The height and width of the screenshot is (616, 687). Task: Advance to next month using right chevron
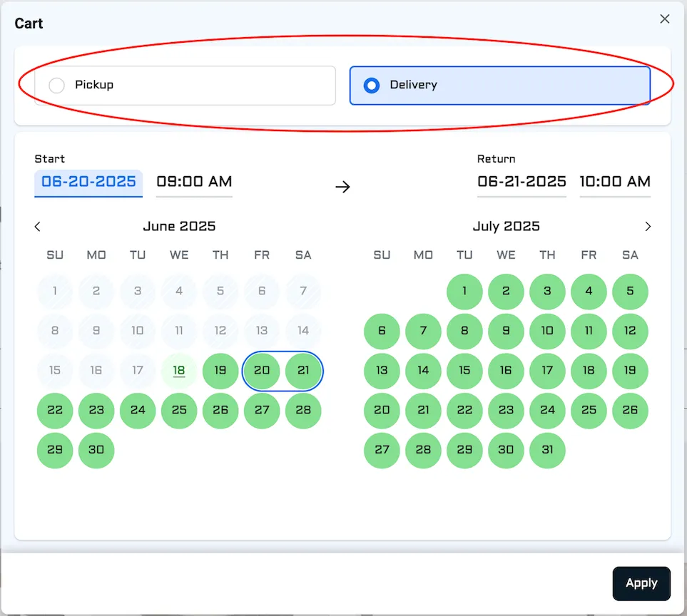pos(648,227)
